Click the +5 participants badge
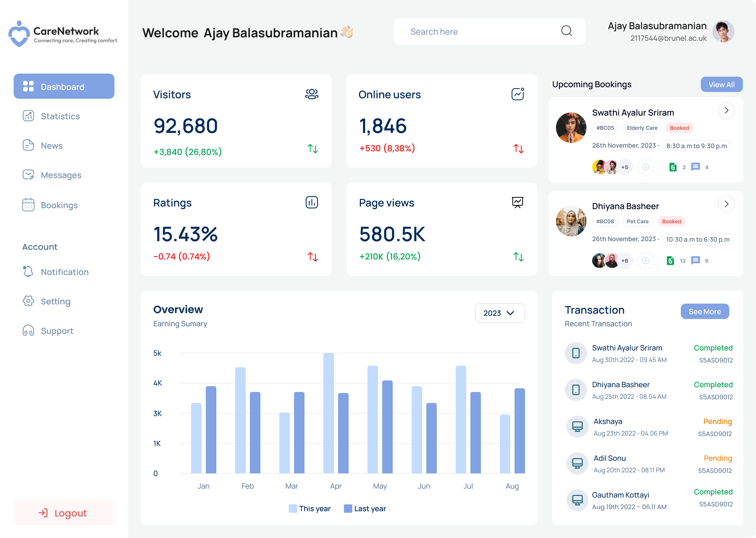 [624, 167]
